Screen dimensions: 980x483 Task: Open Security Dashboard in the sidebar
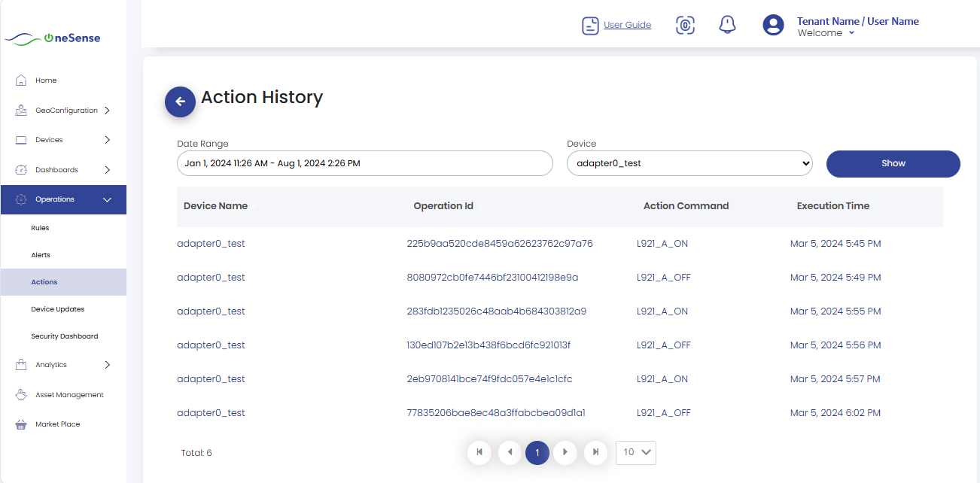pyautogui.click(x=64, y=336)
